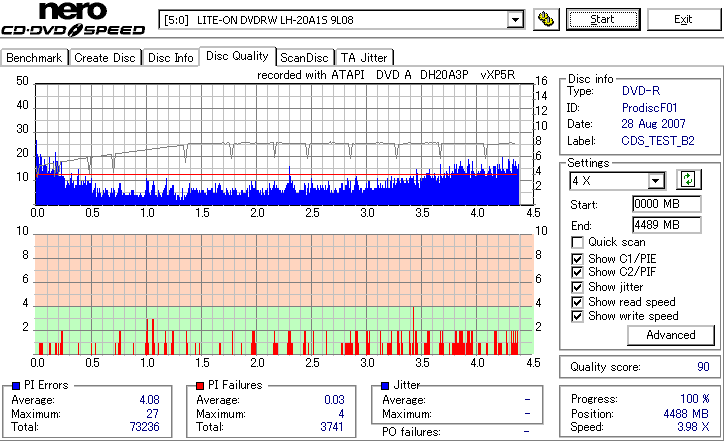Click the red PI Failures legend square
The height and width of the screenshot is (441, 724).
coord(200,386)
